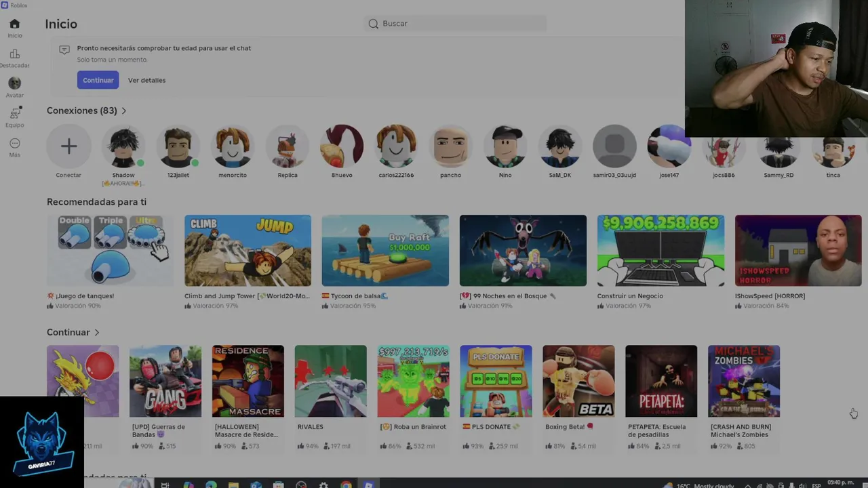This screenshot has width=868, height=488.
Task: Open 8huevo's connection avatar
Action: click(342, 146)
